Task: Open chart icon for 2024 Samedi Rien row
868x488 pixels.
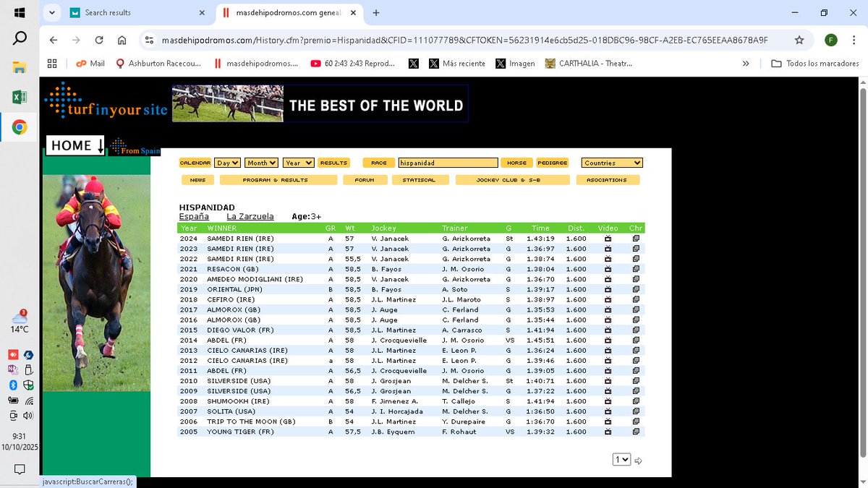Action: [x=636, y=239]
